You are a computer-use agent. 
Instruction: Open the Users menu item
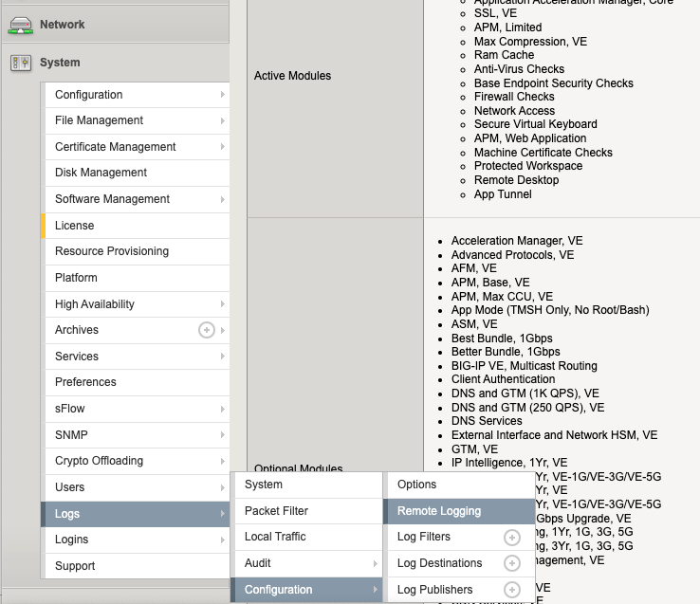tap(137, 487)
